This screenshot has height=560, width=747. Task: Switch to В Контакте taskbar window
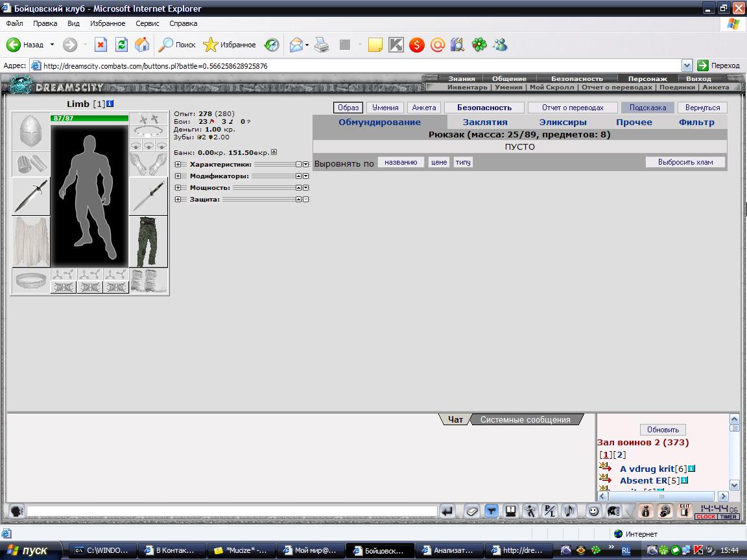[x=172, y=550]
